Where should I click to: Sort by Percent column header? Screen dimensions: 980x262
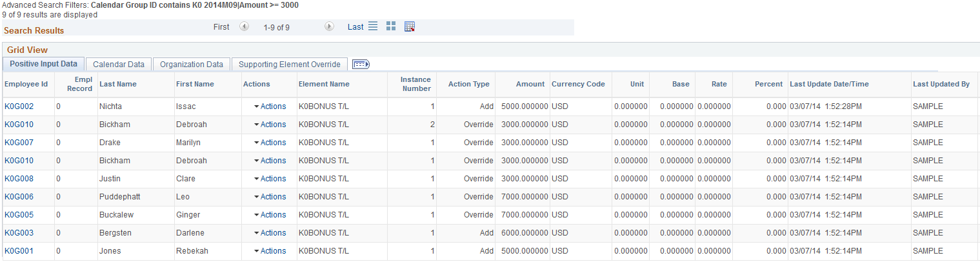(x=768, y=84)
